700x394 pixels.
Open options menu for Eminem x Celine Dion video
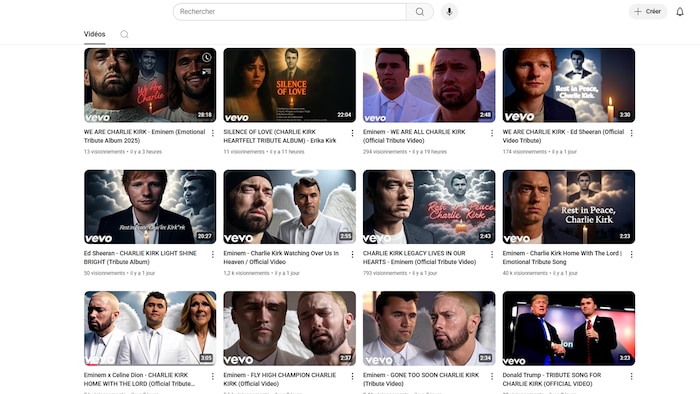[212, 376]
